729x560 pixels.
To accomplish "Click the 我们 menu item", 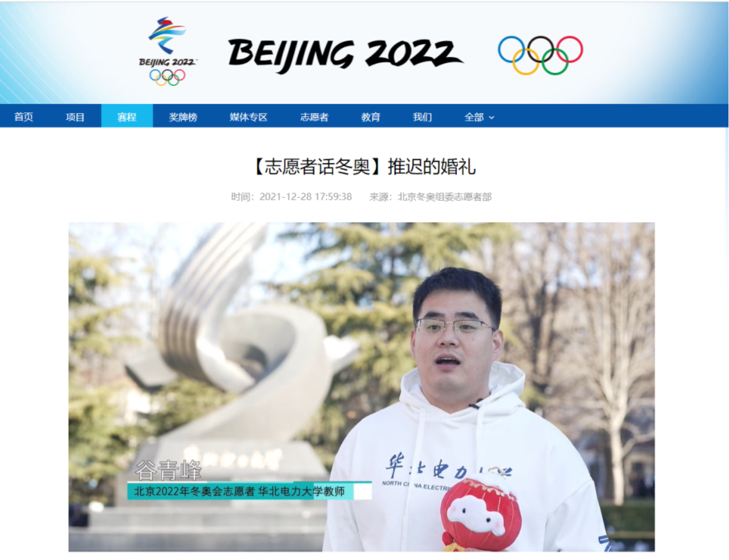I will point(422,117).
